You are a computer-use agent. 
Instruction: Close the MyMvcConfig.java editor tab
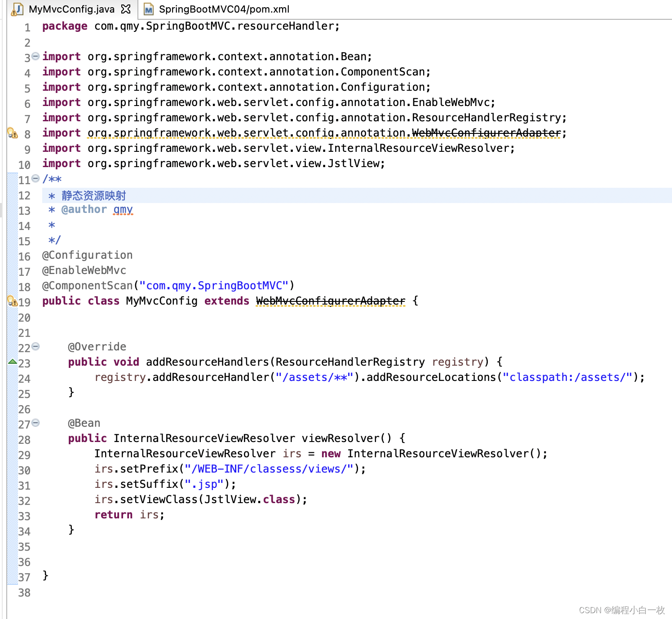point(126,9)
